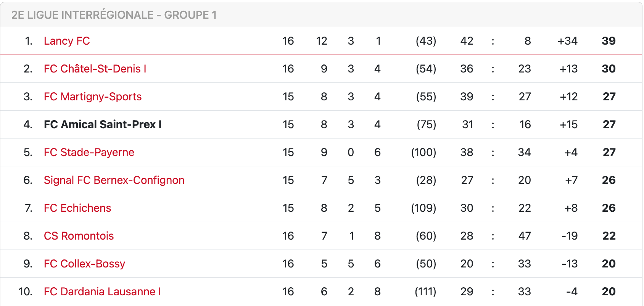Open FC Collex-Bossy team link
The image size is (644, 306).
pos(84,264)
